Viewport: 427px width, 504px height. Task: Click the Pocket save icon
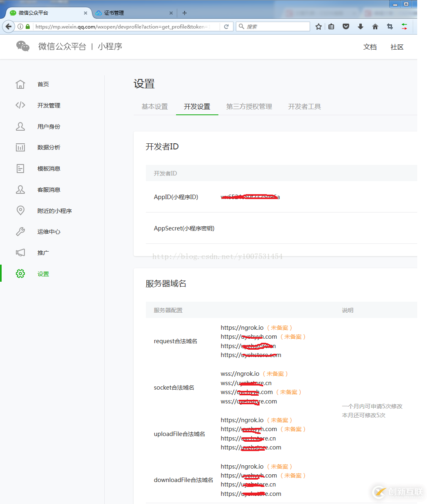pos(346,26)
